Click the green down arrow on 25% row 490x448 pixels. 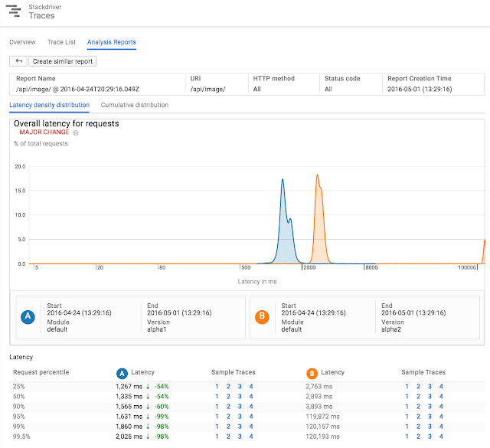148,387
